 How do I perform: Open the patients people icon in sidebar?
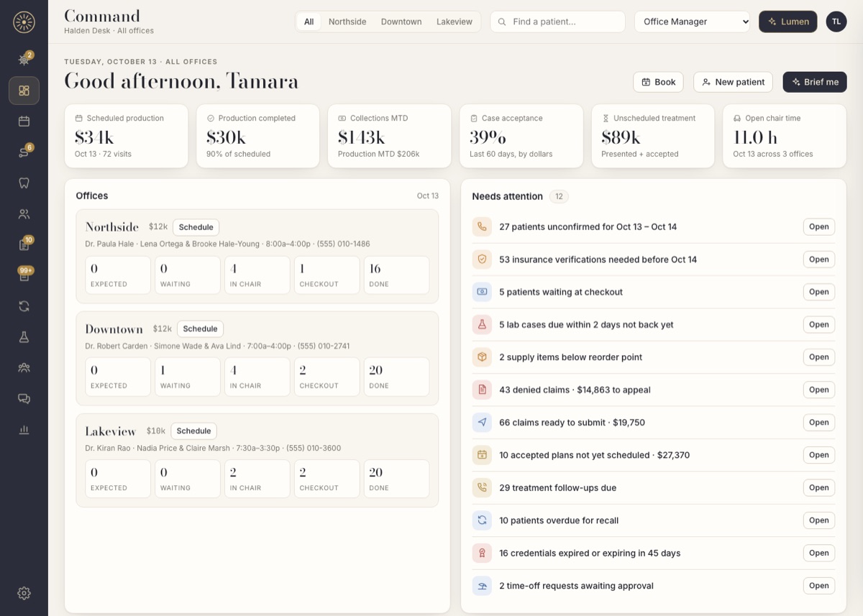point(24,213)
